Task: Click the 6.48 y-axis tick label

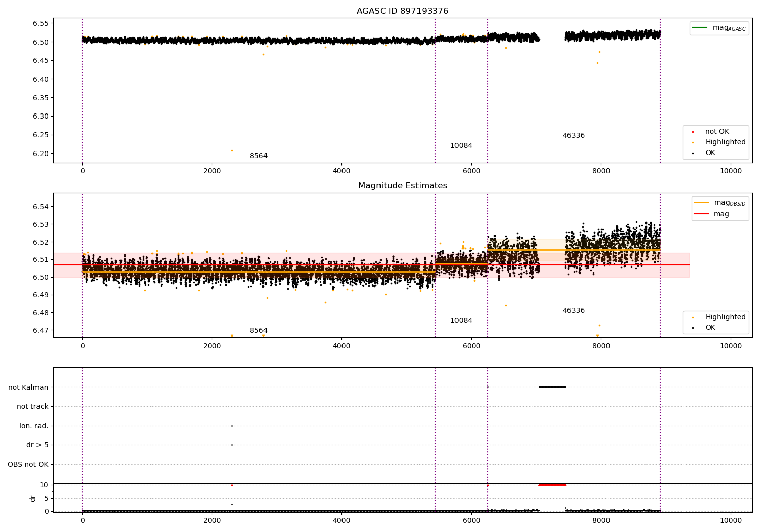Action: (41, 313)
